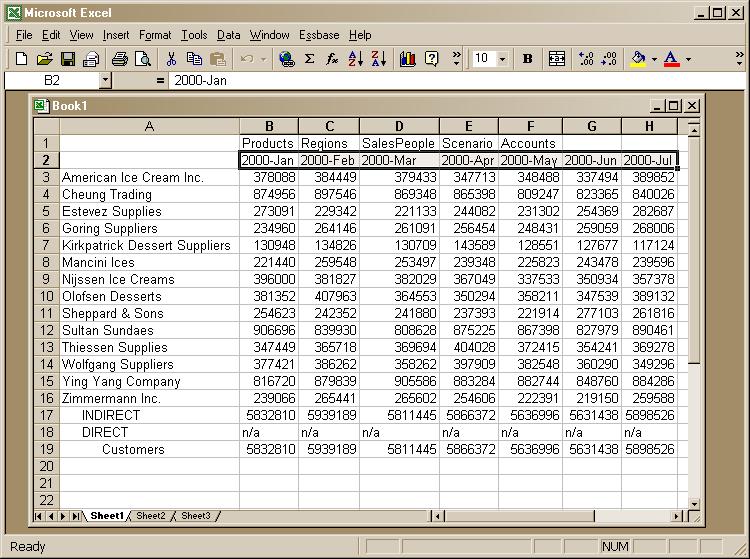Open the Insert menu
Viewport: 750px width, 559px height.
coord(116,35)
